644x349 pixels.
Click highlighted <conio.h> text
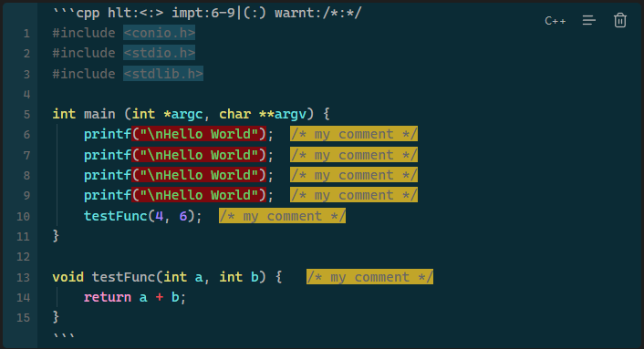pos(159,33)
